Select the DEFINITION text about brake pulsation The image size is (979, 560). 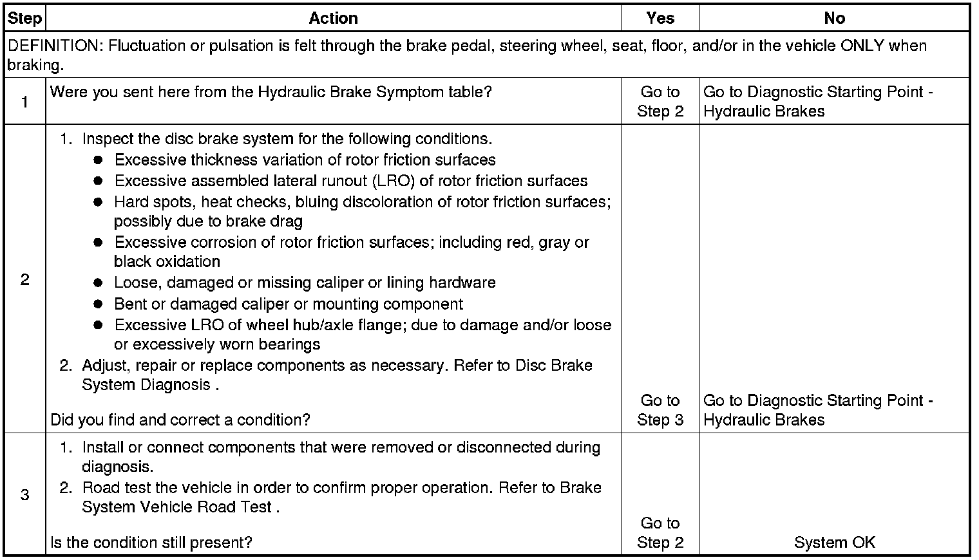pyautogui.click(x=466, y=55)
